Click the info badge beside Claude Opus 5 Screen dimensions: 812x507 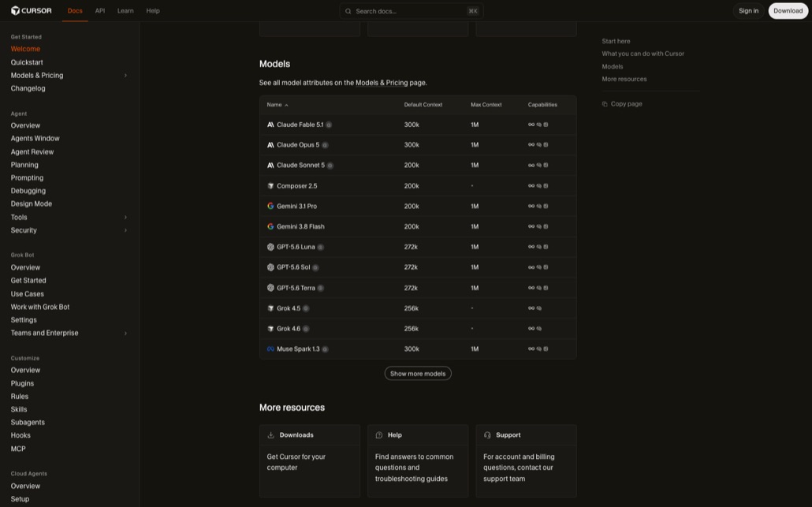(x=326, y=145)
